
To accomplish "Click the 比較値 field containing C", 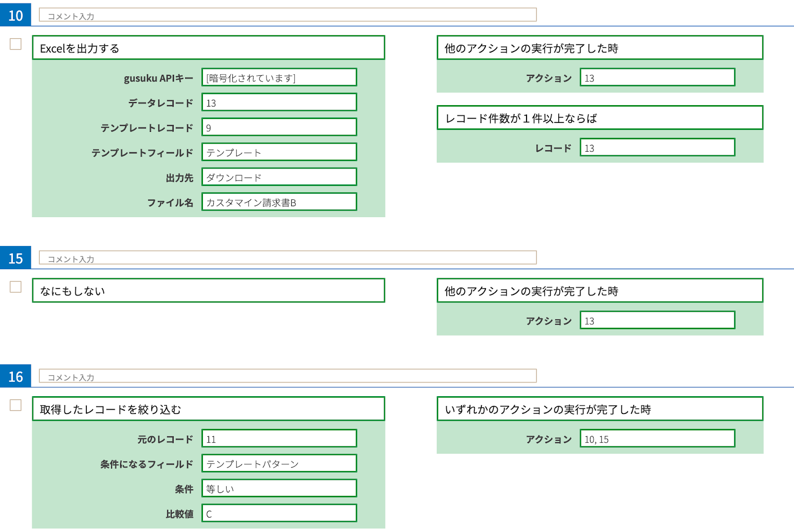I will coord(279,513).
